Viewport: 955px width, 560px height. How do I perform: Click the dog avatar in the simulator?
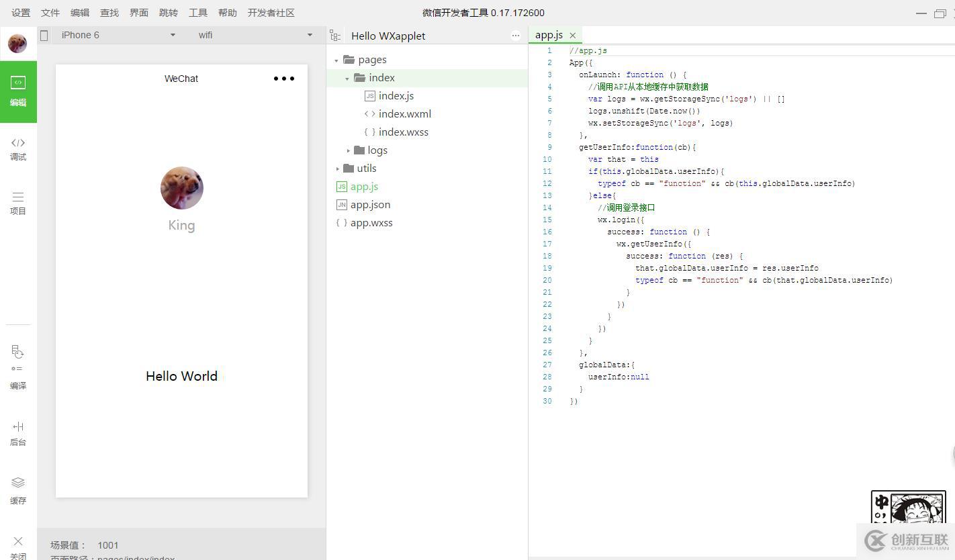coord(182,188)
